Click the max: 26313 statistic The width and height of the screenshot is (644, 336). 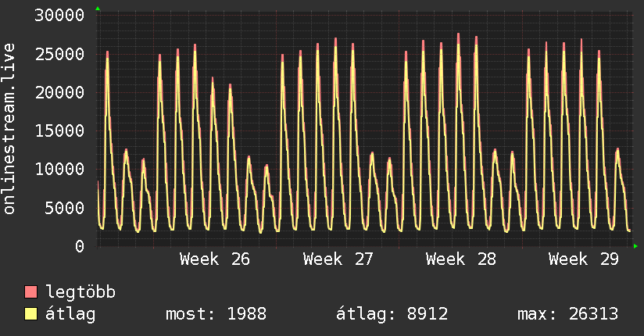coord(567,314)
